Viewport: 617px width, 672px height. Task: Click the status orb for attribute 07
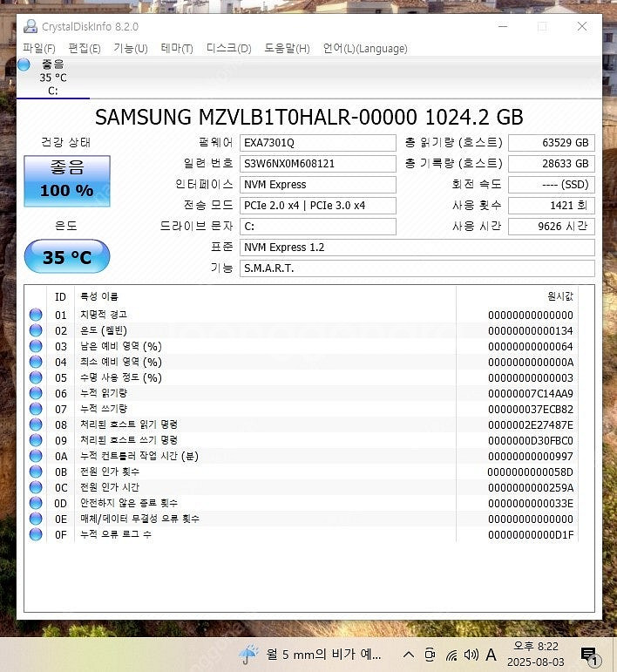tap(36, 409)
